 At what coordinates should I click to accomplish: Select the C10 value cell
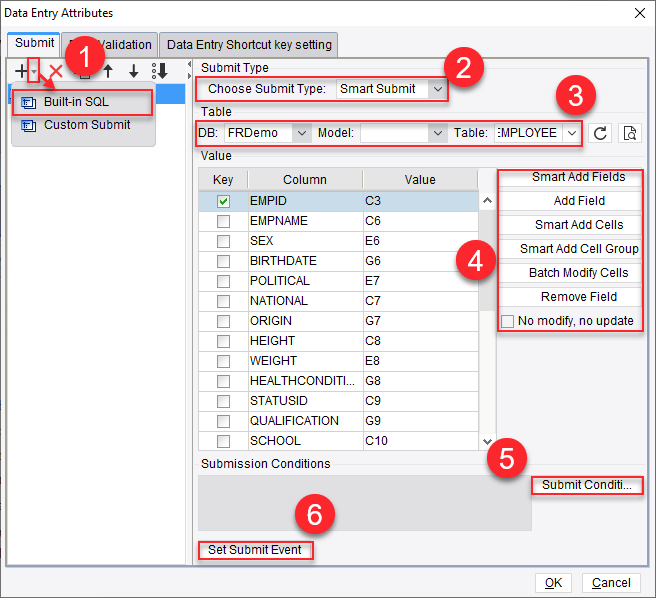click(x=420, y=441)
